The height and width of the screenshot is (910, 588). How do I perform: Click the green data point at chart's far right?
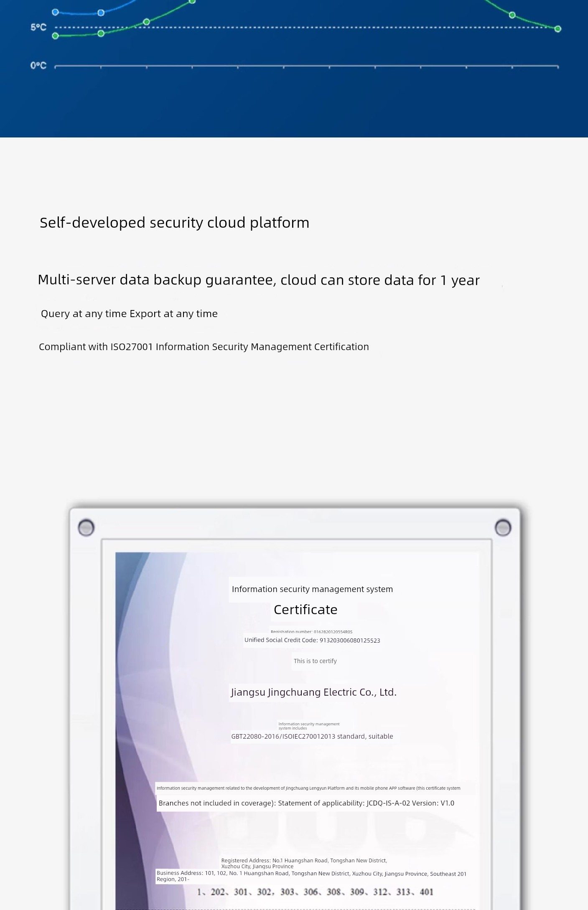(x=557, y=29)
